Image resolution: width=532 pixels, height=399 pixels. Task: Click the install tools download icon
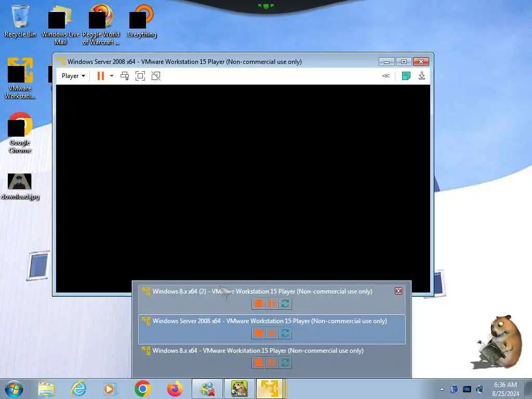(422, 76)
